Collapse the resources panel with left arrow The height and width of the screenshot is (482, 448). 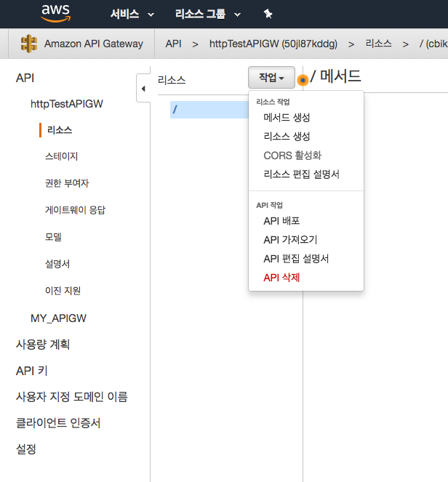pos(143,89)
